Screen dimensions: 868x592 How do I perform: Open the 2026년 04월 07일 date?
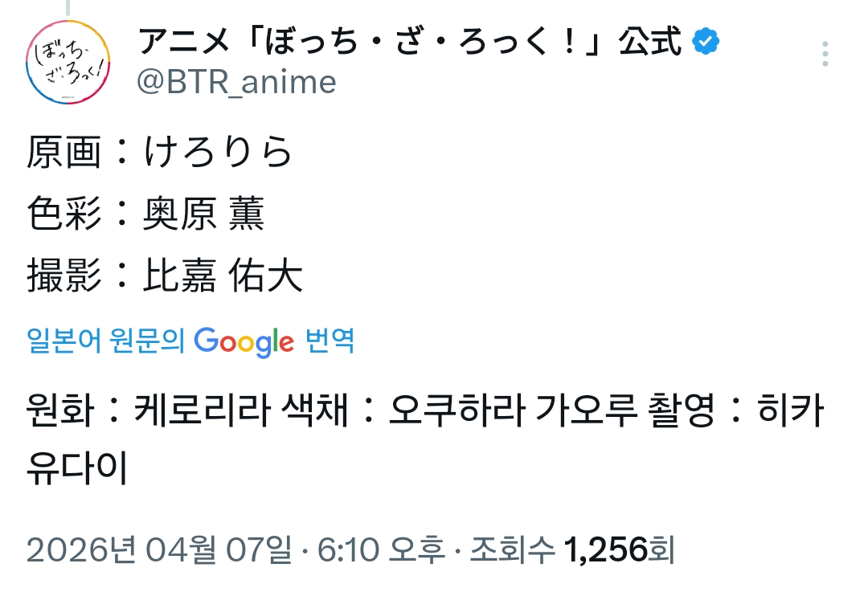click(158, 550)
